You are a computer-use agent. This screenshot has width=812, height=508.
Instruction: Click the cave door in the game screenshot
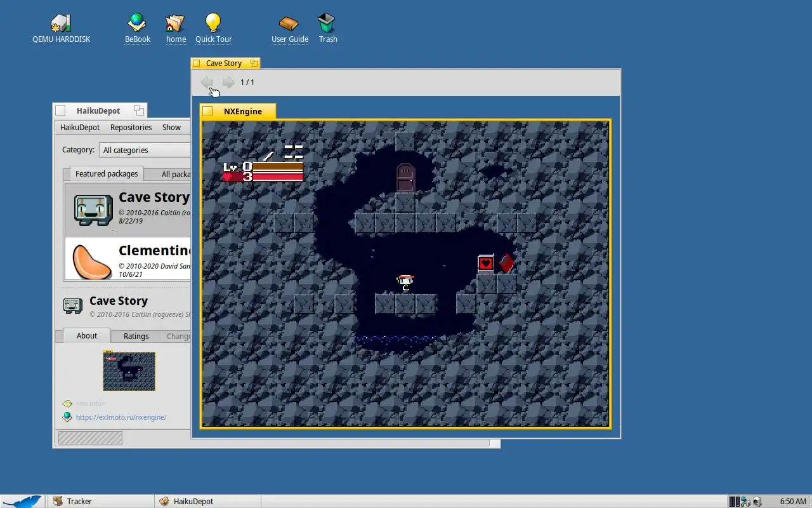(405, 178)
